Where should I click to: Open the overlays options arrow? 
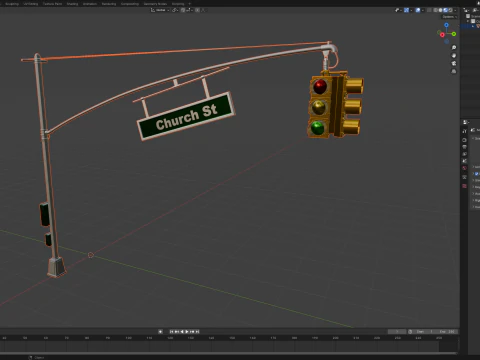tap(423, 10)
